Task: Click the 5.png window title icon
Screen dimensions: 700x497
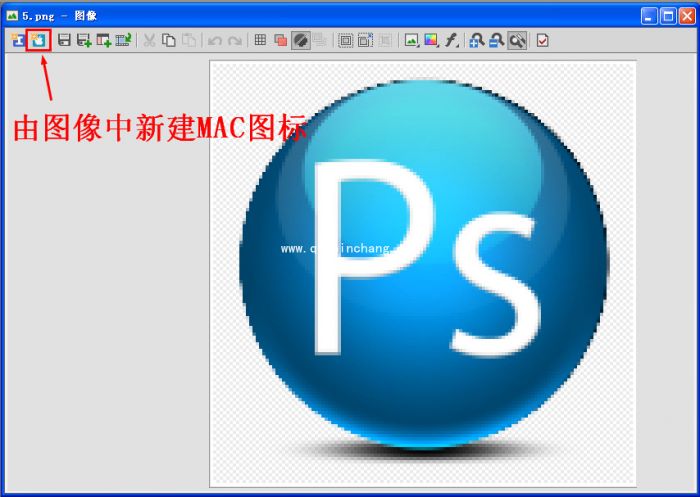Action: [12, 16]
